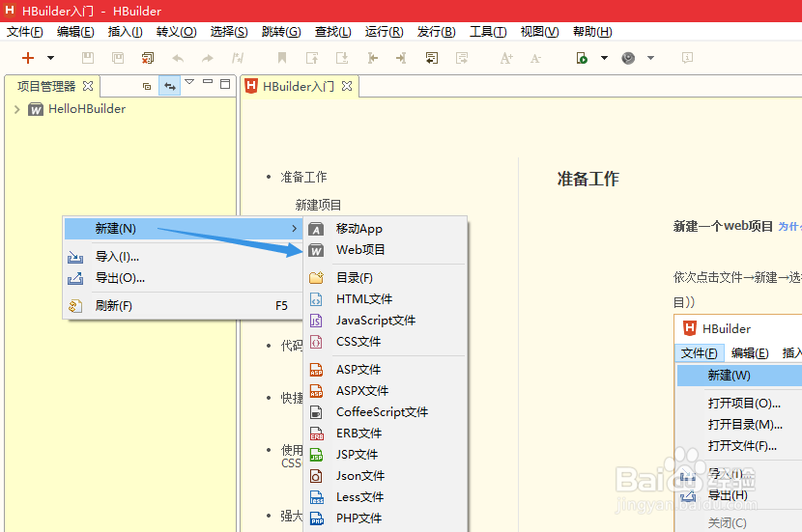
Task: Choose 导出(O)... in the context menu
Action: (x=184, y=278)
